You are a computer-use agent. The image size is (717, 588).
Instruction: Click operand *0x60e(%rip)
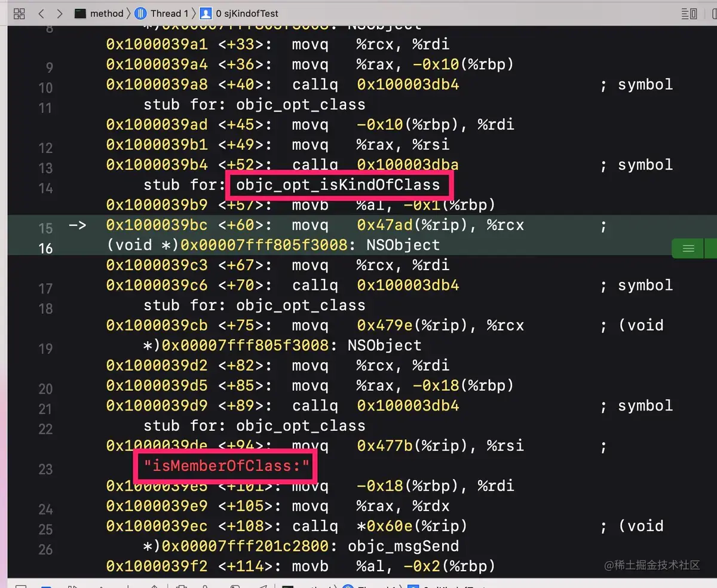tap(412, 526)
